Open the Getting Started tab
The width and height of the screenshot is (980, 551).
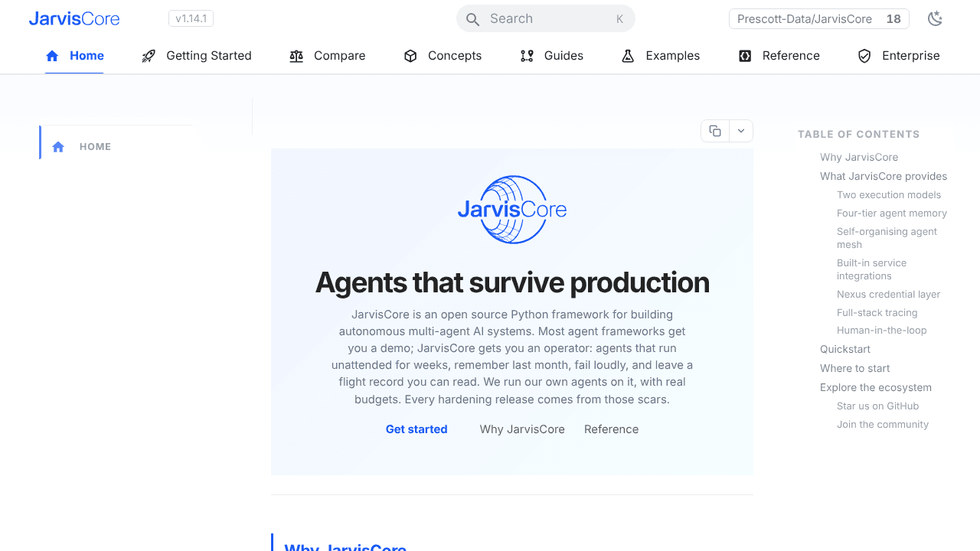197,56
